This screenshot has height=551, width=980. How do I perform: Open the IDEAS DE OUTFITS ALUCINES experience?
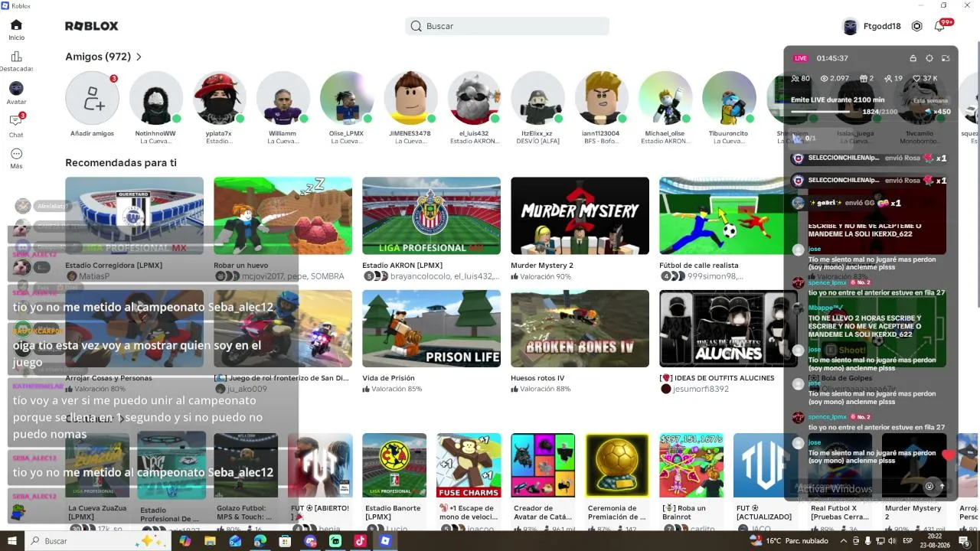(x=728, y=328)
